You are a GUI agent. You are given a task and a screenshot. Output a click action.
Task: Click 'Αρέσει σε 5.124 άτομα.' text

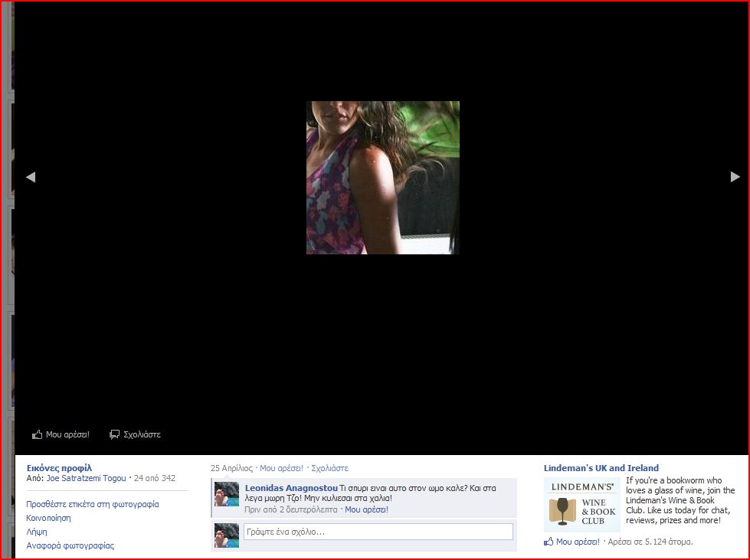coord(650,542)
